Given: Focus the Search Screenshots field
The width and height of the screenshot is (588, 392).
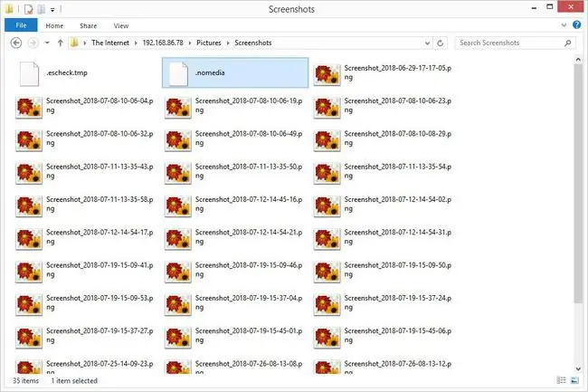Looking at the screenshot, I should 516,43.
